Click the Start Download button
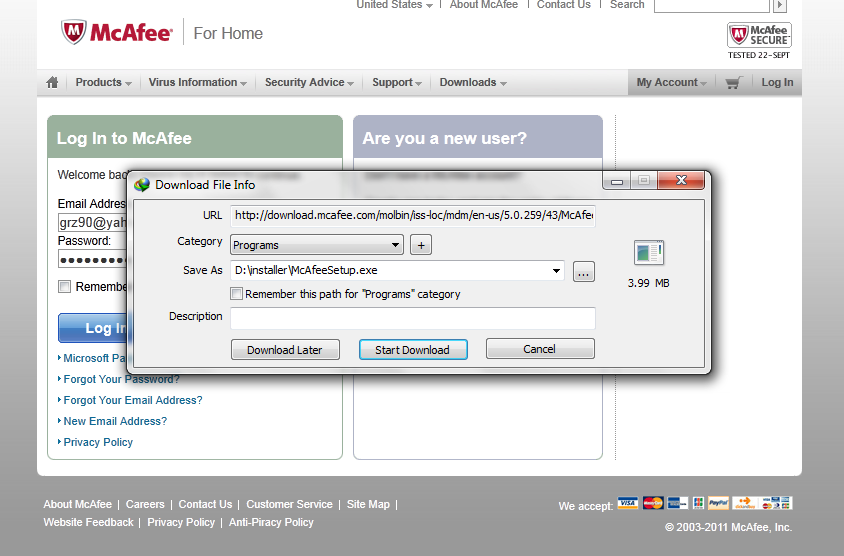Screen dimensions: 844x556 point(413,350)
